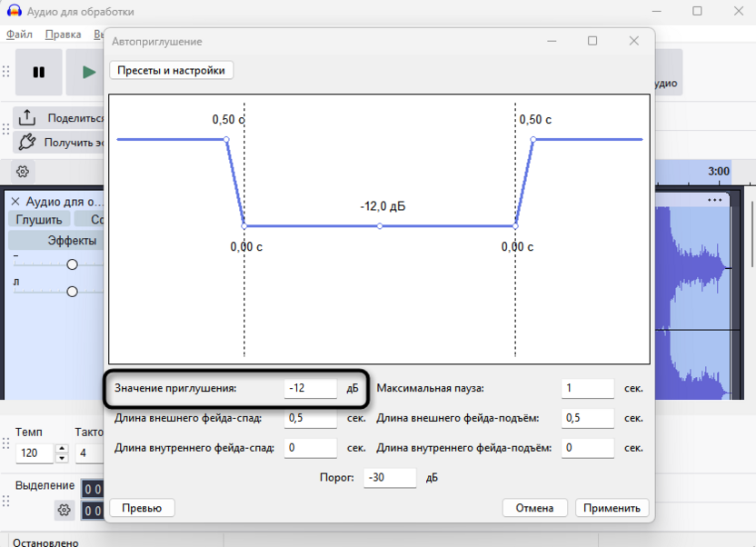Viewport: 756px width, 547px height.
Task: Open Пресеты и настройки button
Action: click(171, 70)
